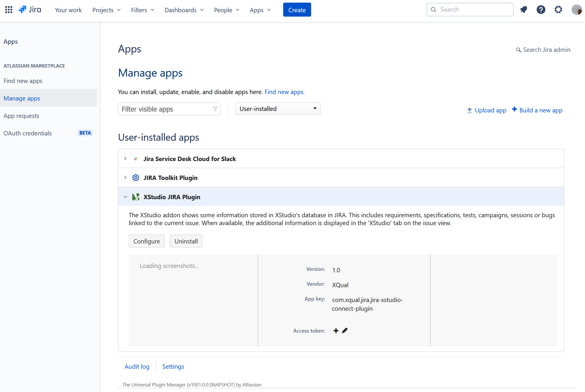
Task: Focus the Filter visible apps field
Action: pyautogui.click(x=169, y=109)
